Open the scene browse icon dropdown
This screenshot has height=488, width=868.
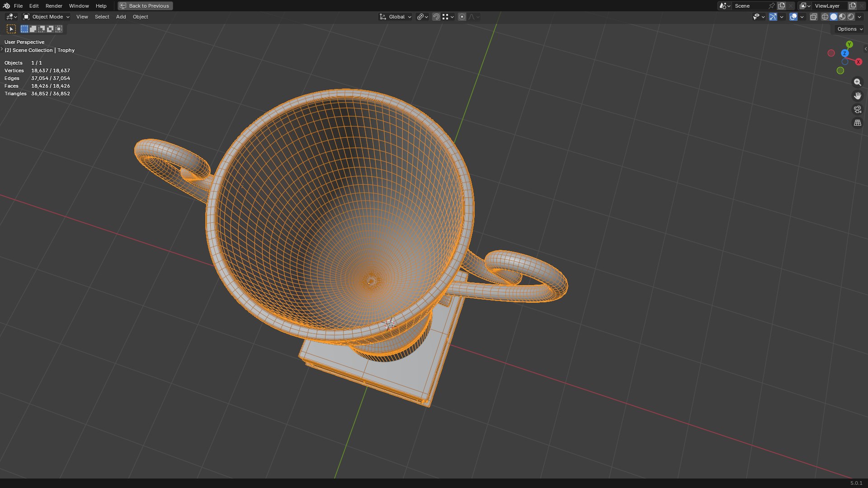[725, 6]
